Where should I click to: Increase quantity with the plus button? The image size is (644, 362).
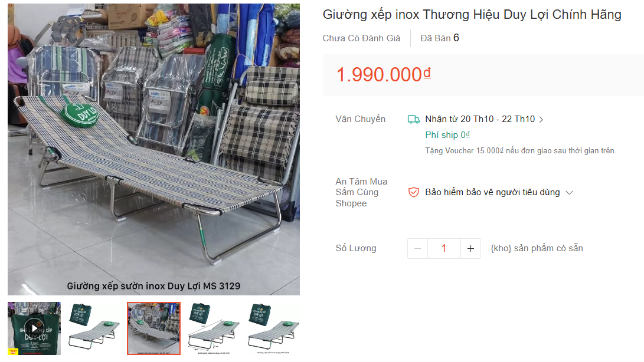click(x=470, y=248)
